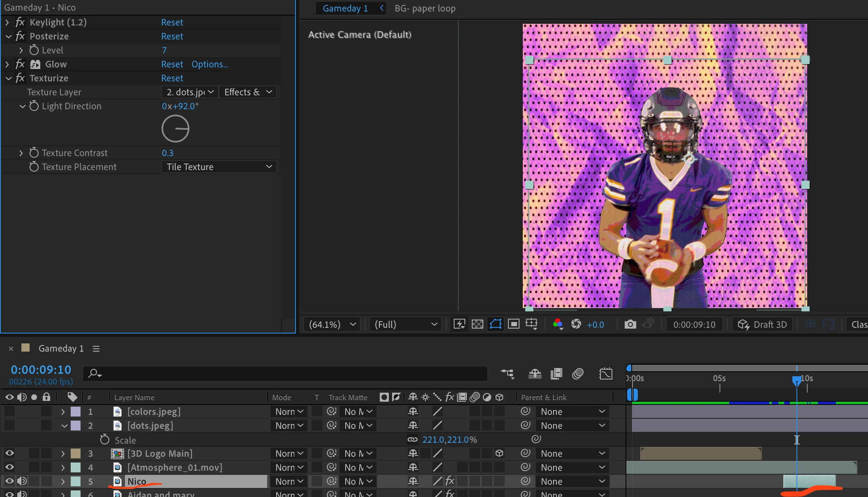Click the timeline layer search field
The height and width of the screenshot is (497, 868).
click(x=288, y=373)
